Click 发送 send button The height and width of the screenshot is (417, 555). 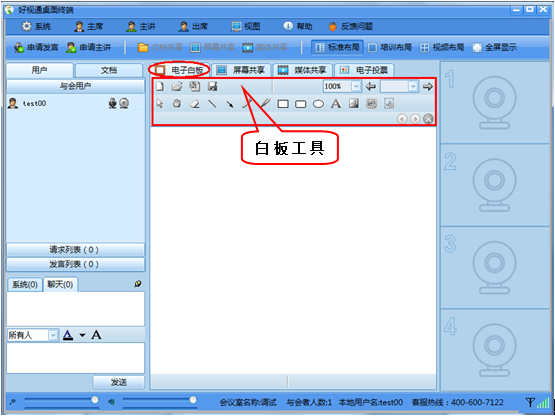119,382
